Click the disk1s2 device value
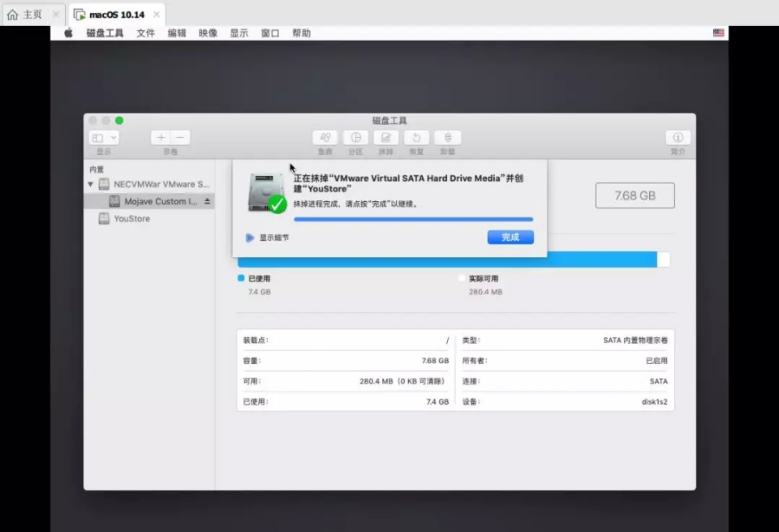Screen dimensions: 779x532 tap(654, 401)
